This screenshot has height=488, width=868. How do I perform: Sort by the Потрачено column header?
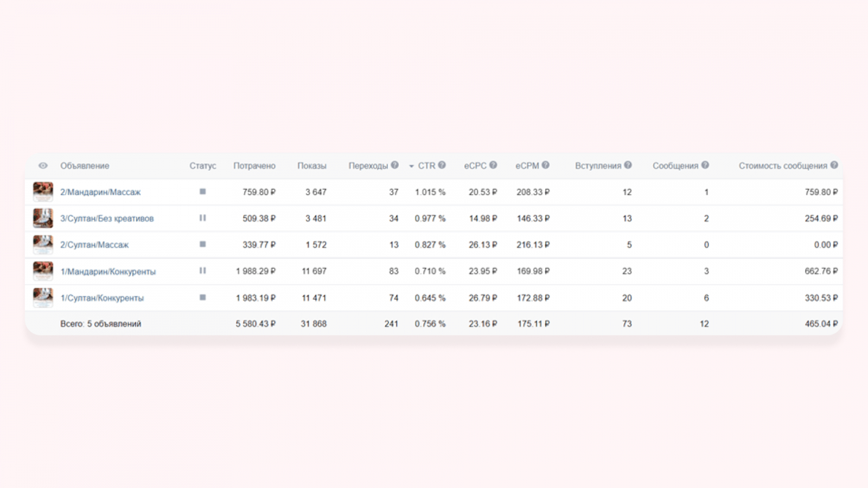pos(254,166)
